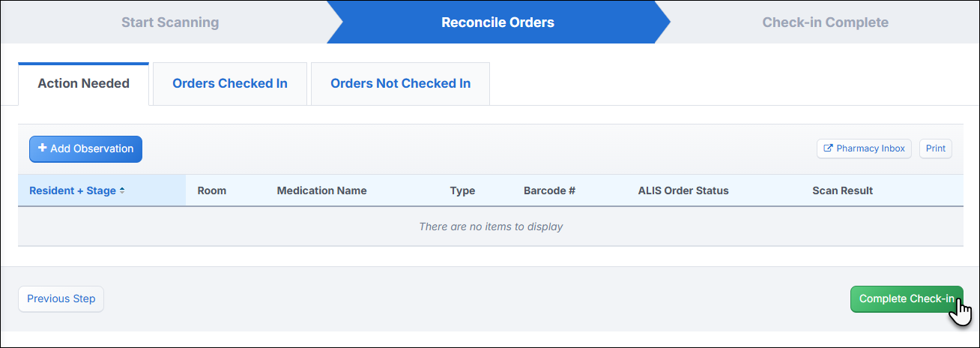Toggle the sort arrow on Resident + Stage
The width and height of the screenshot is (980, 348).
pos(122,190)
